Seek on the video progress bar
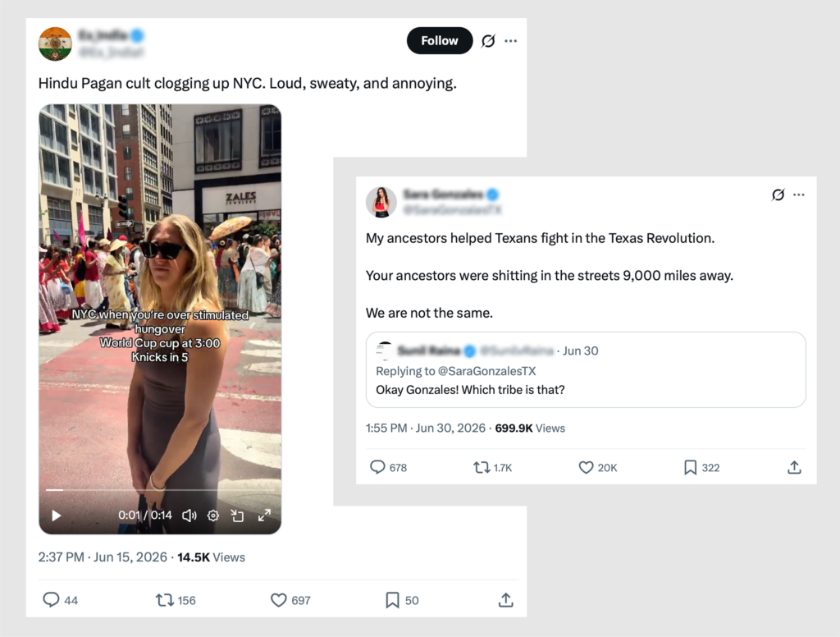 160,490
